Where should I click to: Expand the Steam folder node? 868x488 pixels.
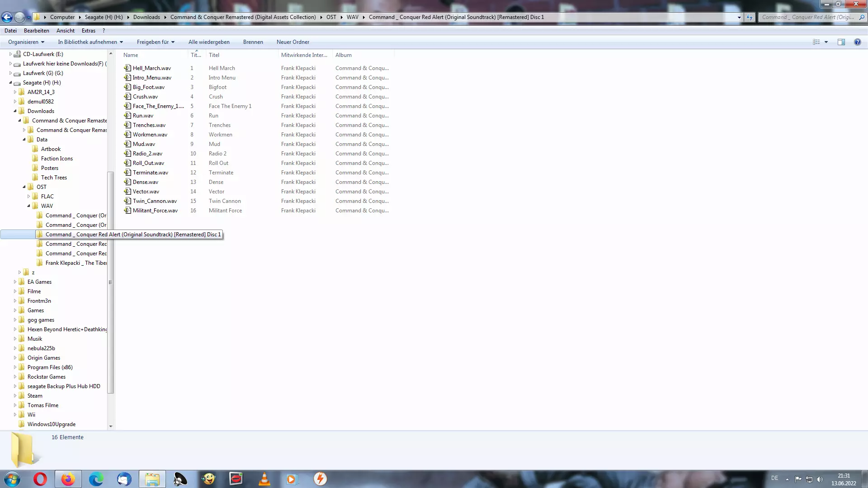(x=15, y=396)
